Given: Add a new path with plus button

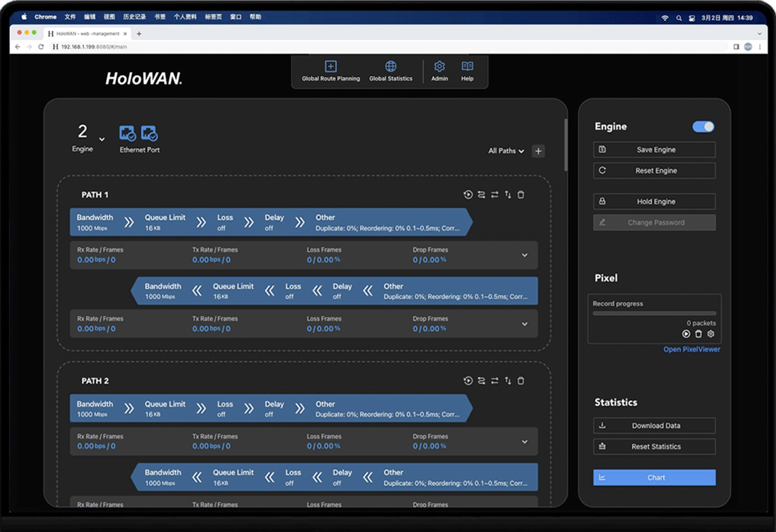Looking at the screenshot, I should (x=538, y=151).
